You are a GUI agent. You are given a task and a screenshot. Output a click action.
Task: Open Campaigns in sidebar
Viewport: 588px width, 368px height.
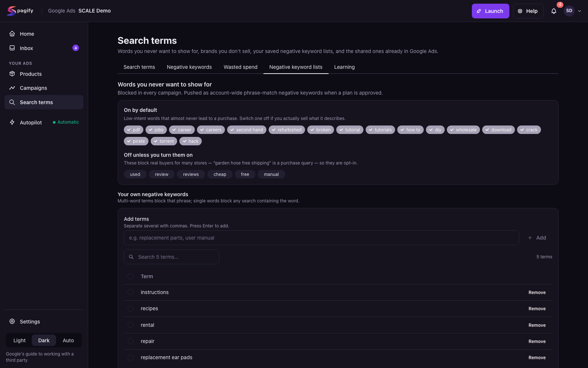[44, 88]
